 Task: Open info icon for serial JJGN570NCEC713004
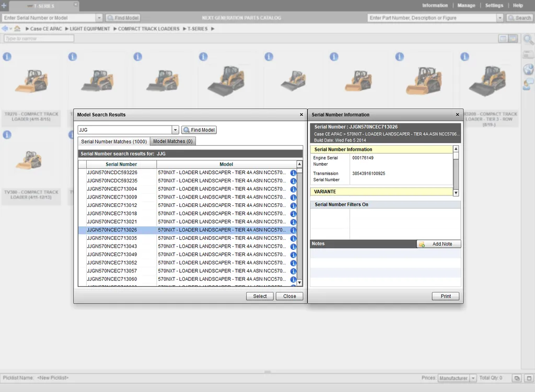click(293, 189)
